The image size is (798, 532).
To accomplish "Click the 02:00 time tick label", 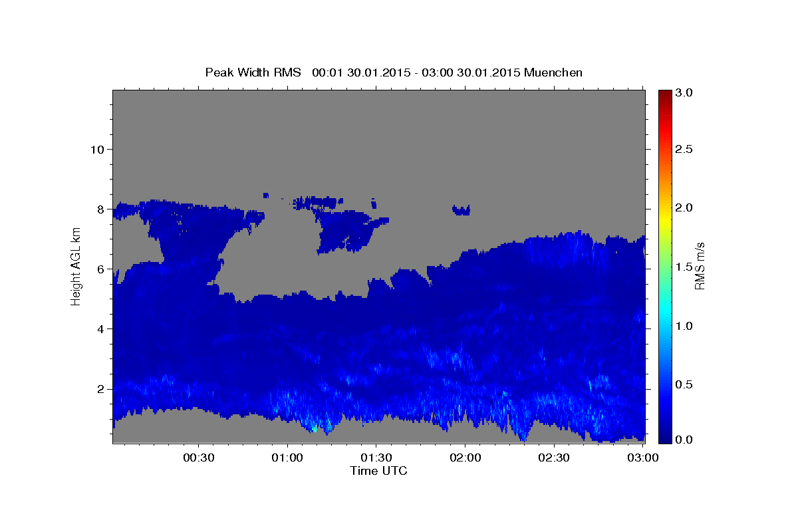I will tap(465, 458).
